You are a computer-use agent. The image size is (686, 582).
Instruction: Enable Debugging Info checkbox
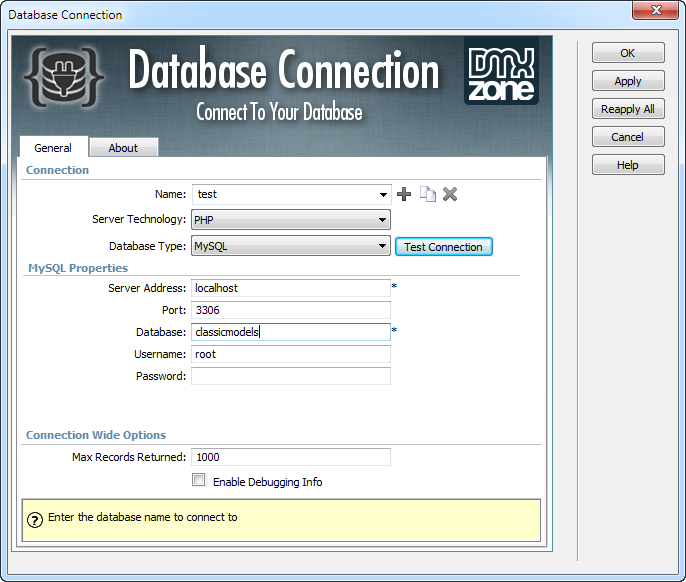click(199, 480)
